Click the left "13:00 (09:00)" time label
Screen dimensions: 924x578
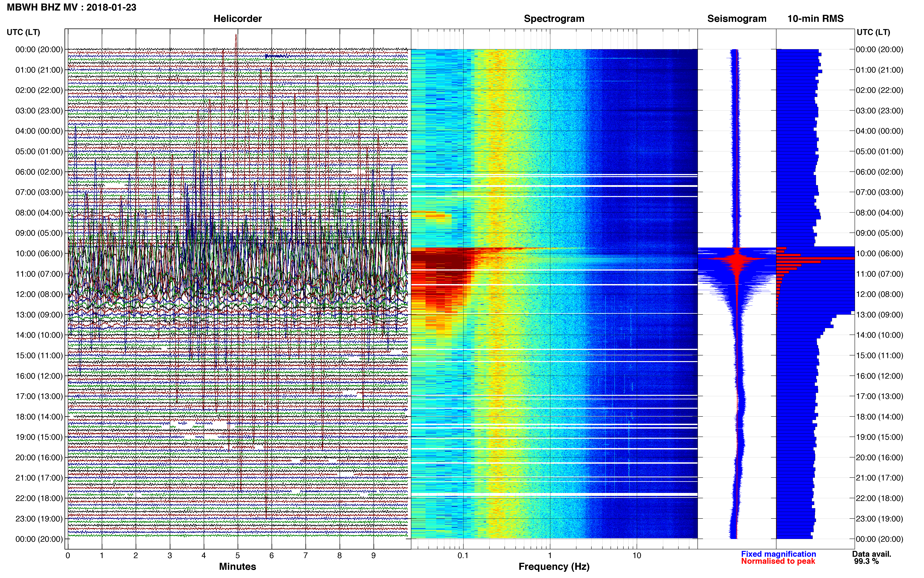pos(39,315)
